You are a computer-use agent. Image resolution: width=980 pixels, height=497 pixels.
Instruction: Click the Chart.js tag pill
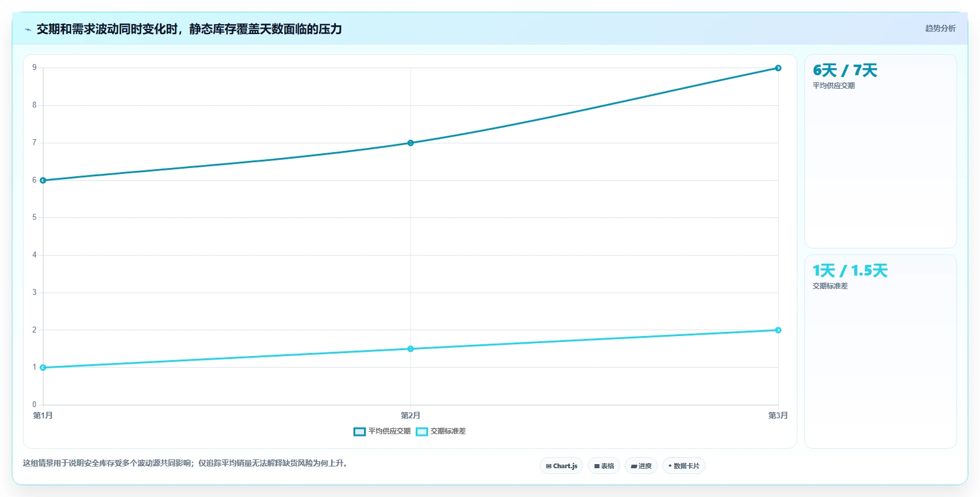click(561, 466)
